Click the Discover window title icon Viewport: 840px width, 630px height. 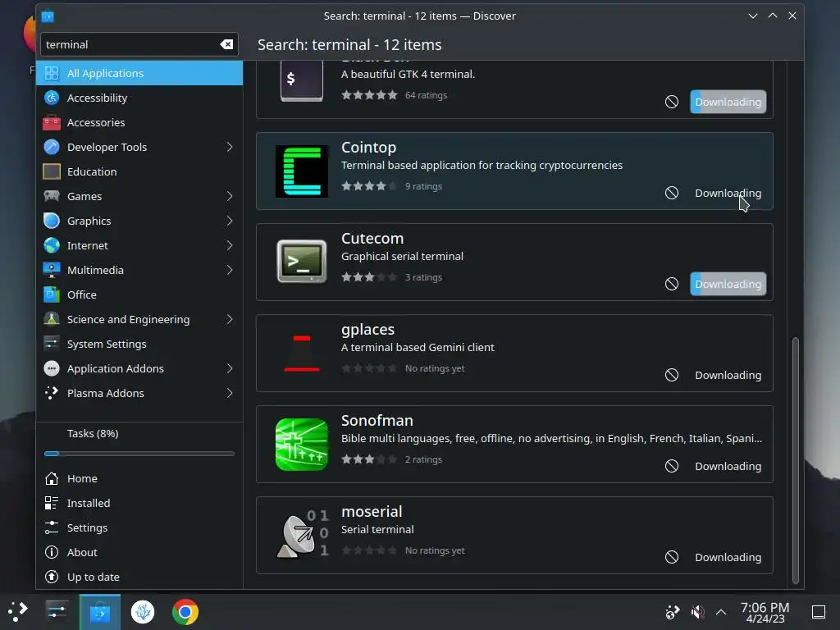[x=48, y=16]
